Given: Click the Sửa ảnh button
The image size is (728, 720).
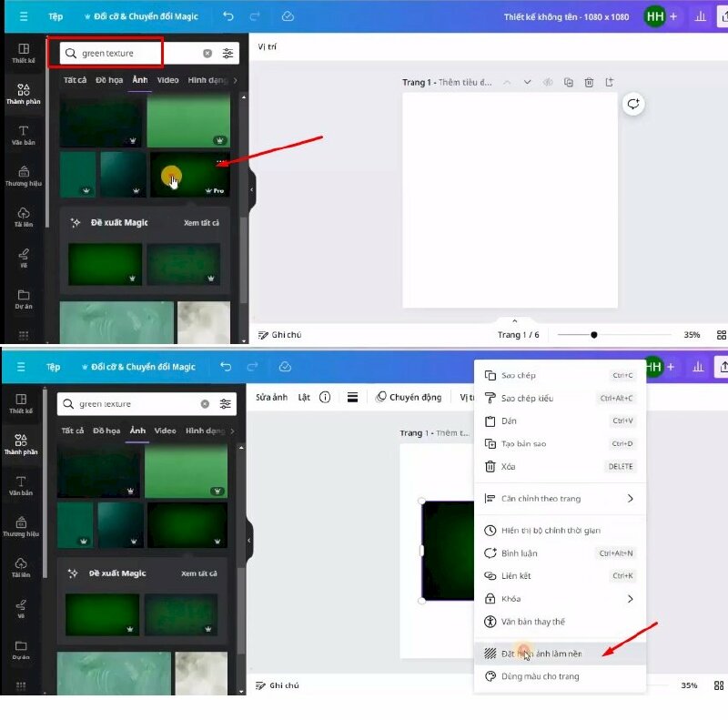Looking at the screenshot, I should tap(271, 398).
